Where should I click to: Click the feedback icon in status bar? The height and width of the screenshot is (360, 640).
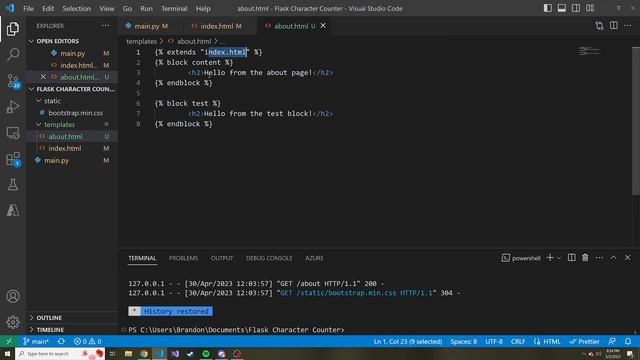[x=612, y=341]
